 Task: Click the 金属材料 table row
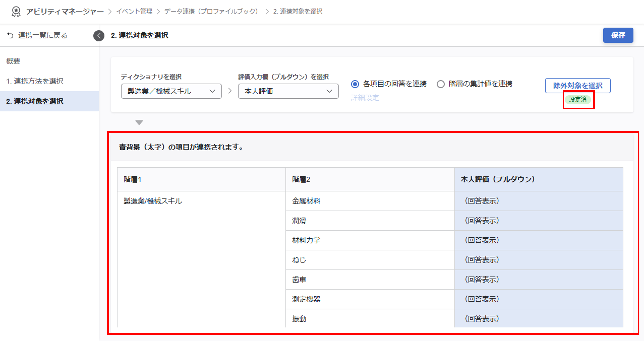click(306, 201)
